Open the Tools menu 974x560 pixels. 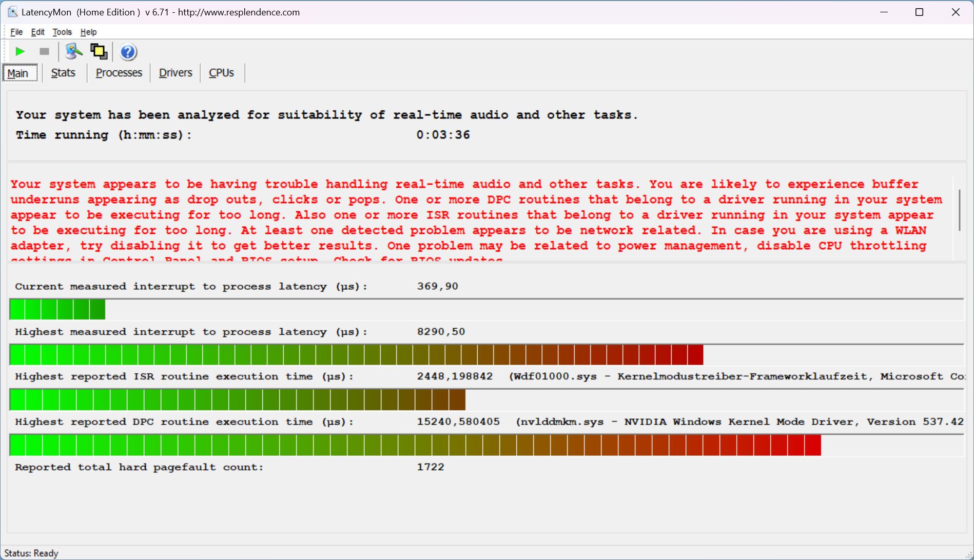pyautogui.click(x=62, y=32)
